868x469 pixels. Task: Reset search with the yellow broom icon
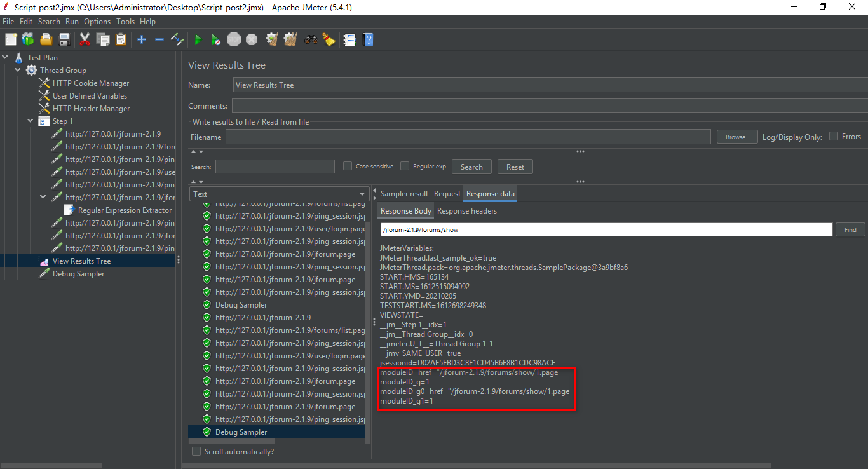tap(329, 39)
